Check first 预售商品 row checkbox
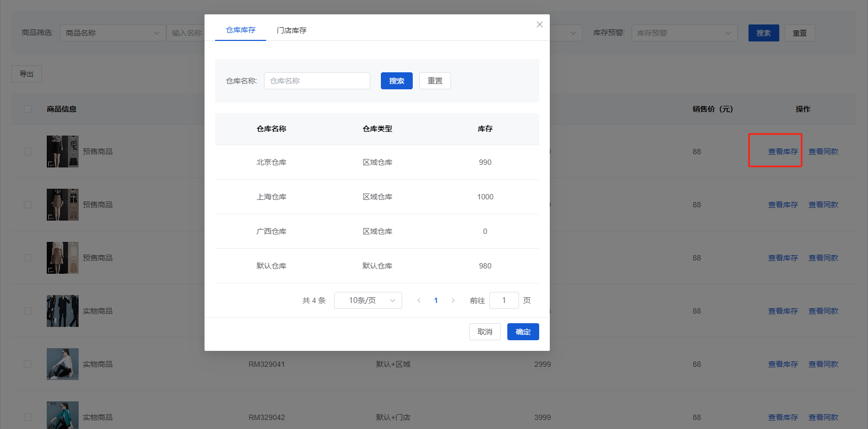Viewport: 868px width, 429px height. pyautogui.click(x=28, y=152)
